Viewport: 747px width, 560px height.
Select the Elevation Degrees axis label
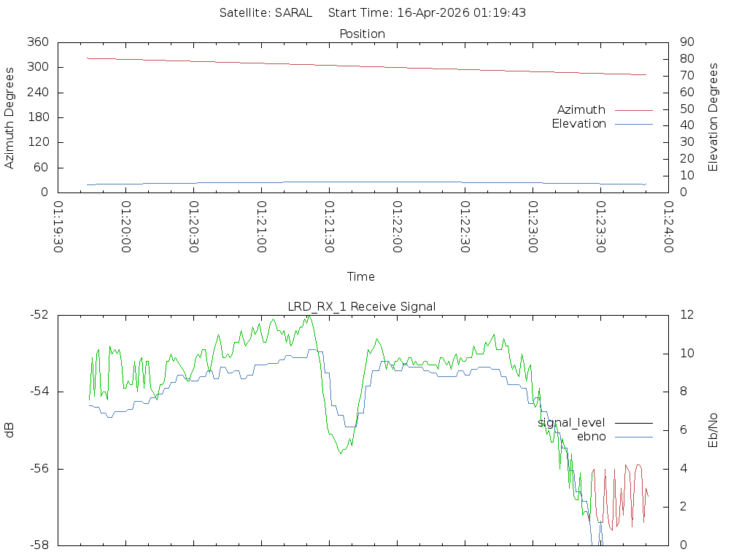pyautogui.click(x=713, y=117)
